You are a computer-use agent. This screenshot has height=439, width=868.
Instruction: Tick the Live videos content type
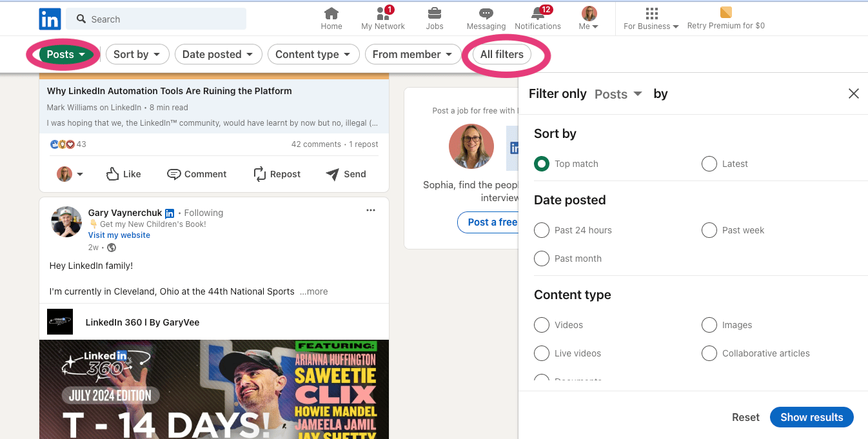pyautogui.click(x=542, y=353)
